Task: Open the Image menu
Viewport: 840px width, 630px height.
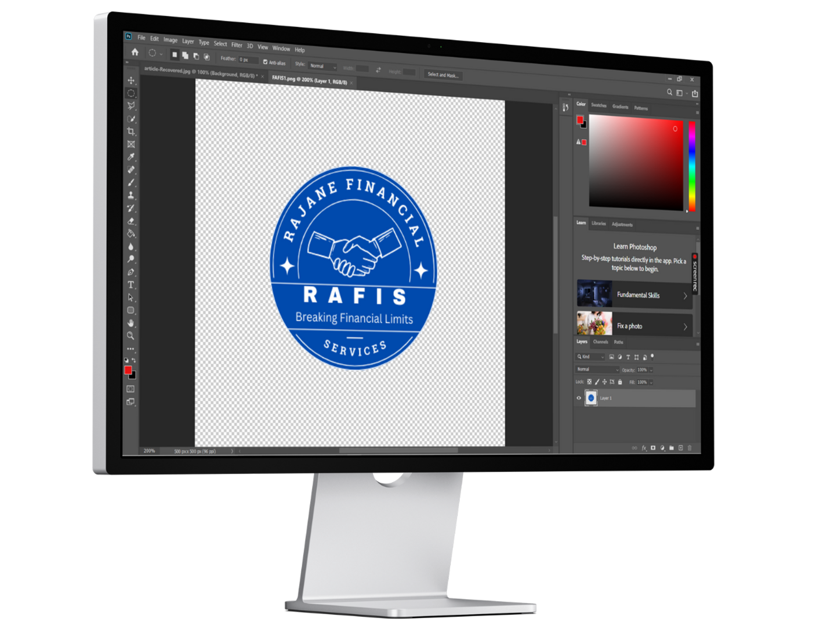Action: 170,40
